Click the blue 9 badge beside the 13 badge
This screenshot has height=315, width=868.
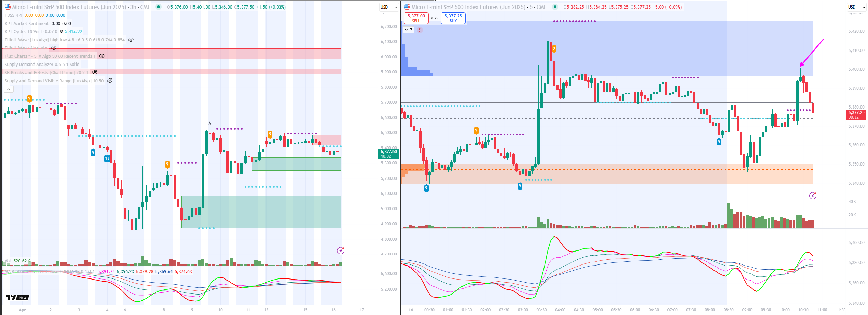(93, 153)
